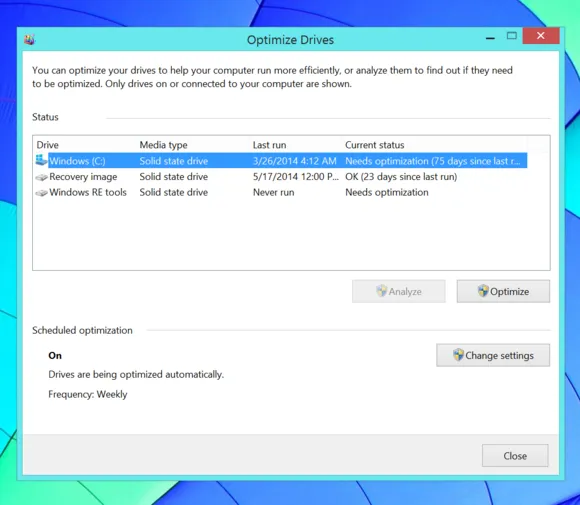Click 'Needs optimization (75 days since last r...' status
This screenshot has width=580, height=505.
click(x=432, y=161)
